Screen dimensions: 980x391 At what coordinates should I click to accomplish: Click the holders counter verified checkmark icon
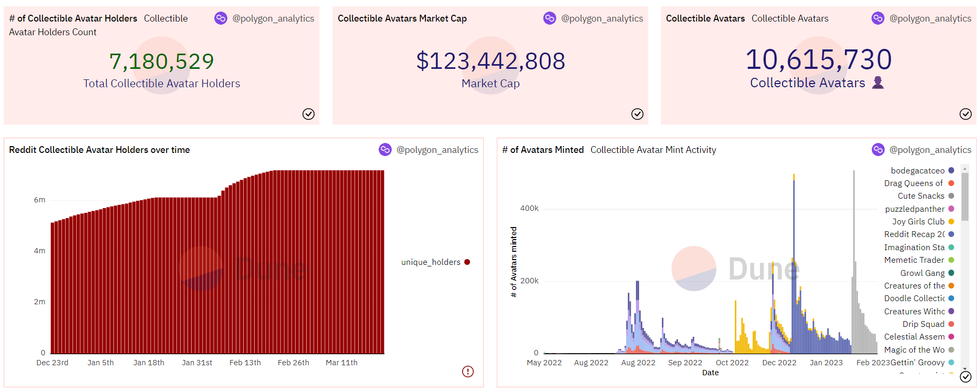(x=308, y=114)
